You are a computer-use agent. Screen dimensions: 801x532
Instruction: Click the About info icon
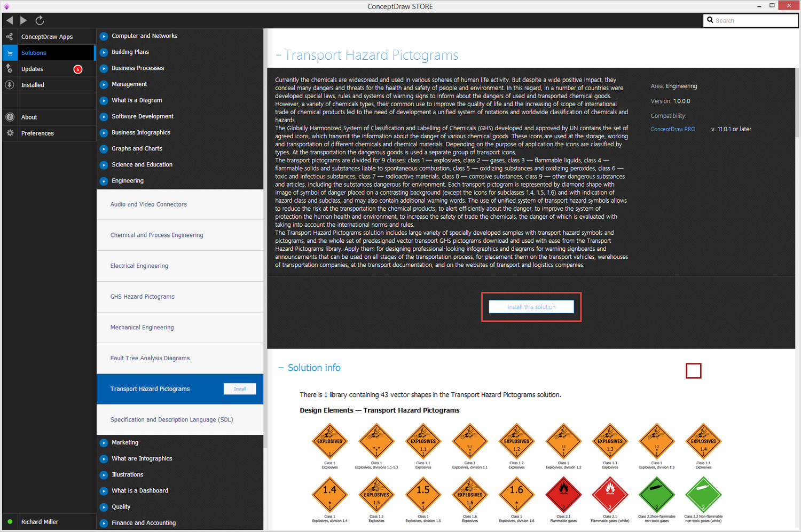click(x=10, y=117)
